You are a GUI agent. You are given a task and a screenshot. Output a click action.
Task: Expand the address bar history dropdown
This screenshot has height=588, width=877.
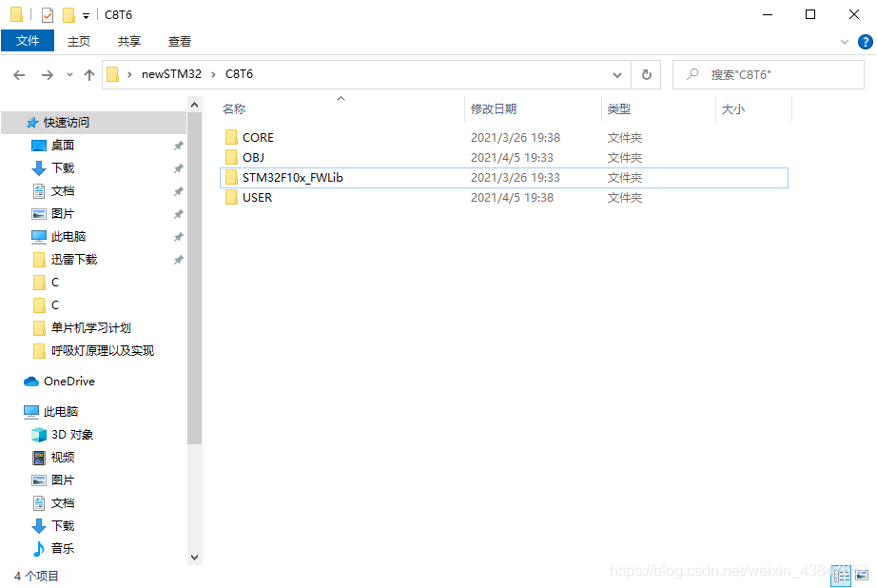pyautogui.click(x=617, y=75)
